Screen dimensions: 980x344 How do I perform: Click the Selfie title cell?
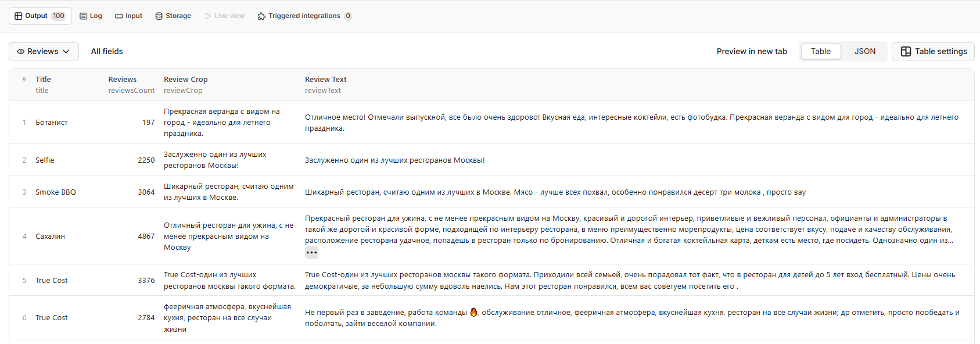tap(45, 160)
